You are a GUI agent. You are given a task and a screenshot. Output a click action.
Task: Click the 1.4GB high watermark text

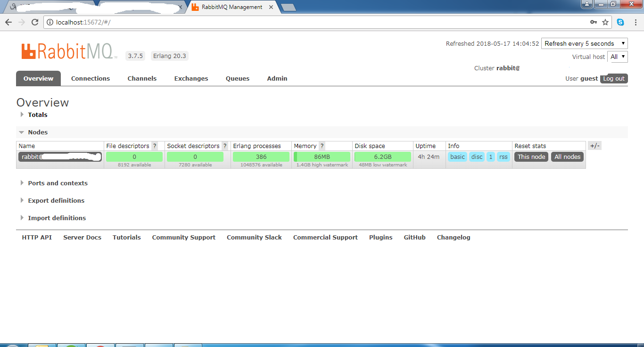coord(322,165)
